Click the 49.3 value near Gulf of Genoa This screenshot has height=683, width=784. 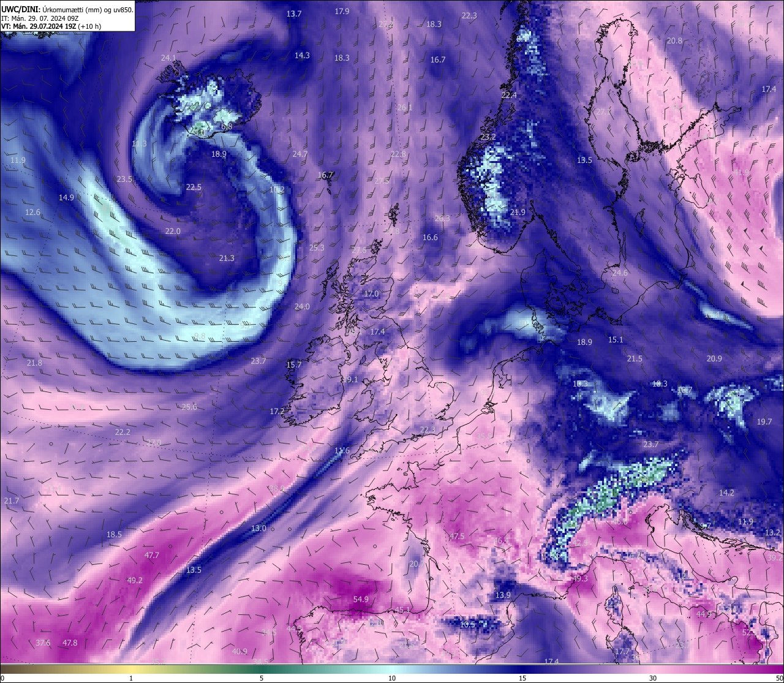[580, 578]
